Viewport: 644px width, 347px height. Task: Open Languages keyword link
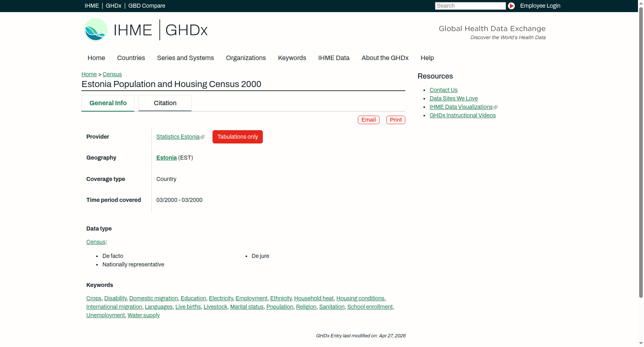[159, 307]
